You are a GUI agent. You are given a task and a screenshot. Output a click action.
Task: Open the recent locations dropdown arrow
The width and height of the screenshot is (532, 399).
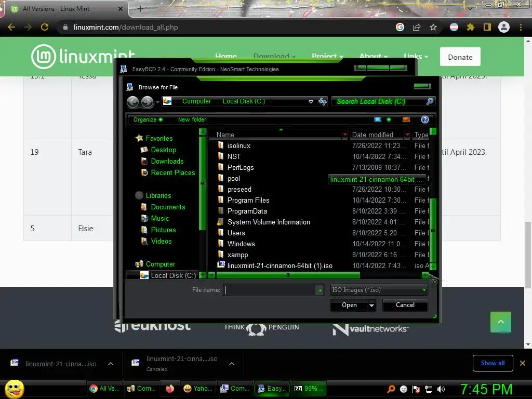pyautogui.click(x=157, y=102)
